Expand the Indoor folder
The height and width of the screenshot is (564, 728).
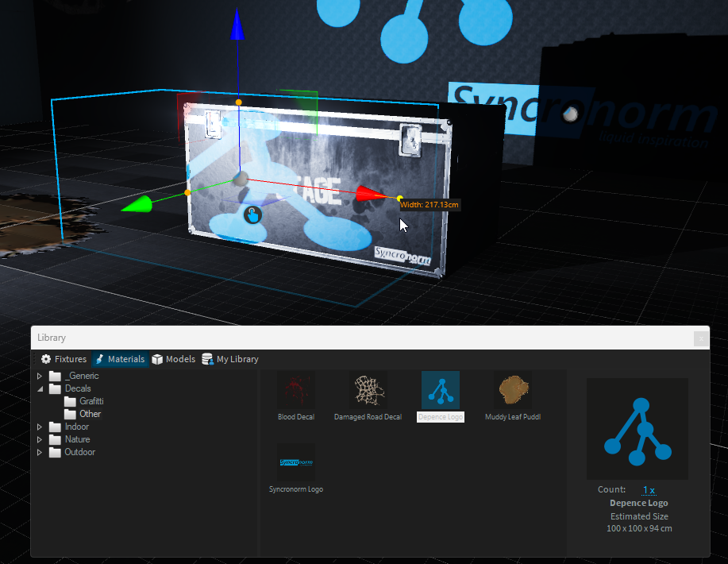pos(40,427)
